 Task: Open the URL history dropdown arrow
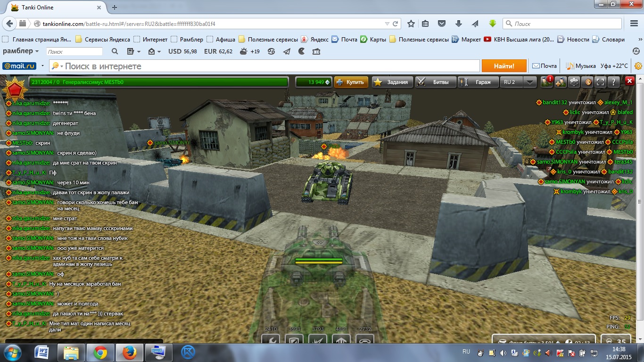point(388,24)
